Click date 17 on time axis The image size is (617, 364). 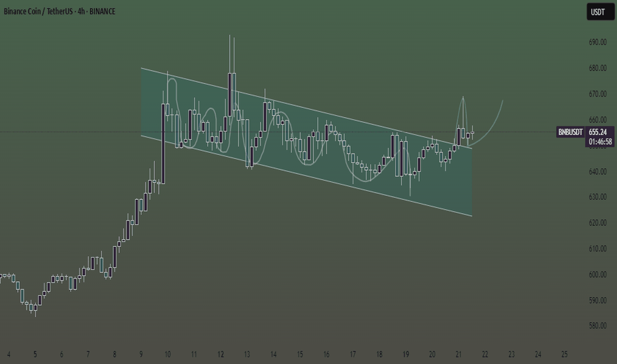pyautogui.click(x=353, y=355)
